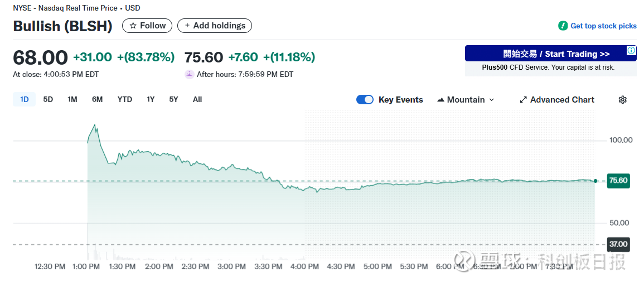Screen dimensions: 644x281
Task: Click the 4:00 PM x-axis label
Action: tap(305, 267)
